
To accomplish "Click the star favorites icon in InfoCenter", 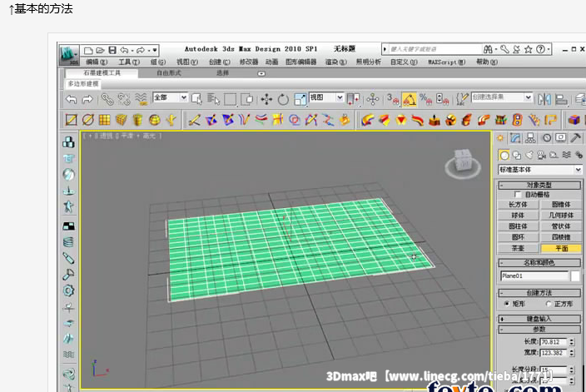I will pos(528,49).
